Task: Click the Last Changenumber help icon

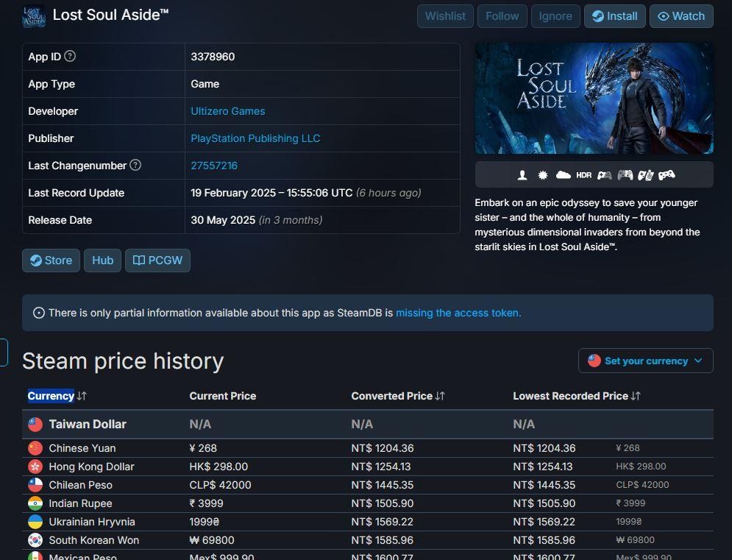Action: point(135,166)
